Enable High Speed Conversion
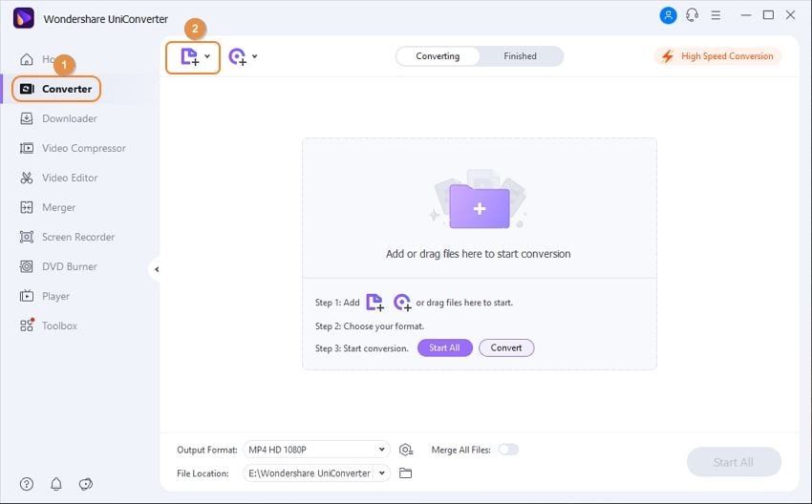 click(717, 56)
